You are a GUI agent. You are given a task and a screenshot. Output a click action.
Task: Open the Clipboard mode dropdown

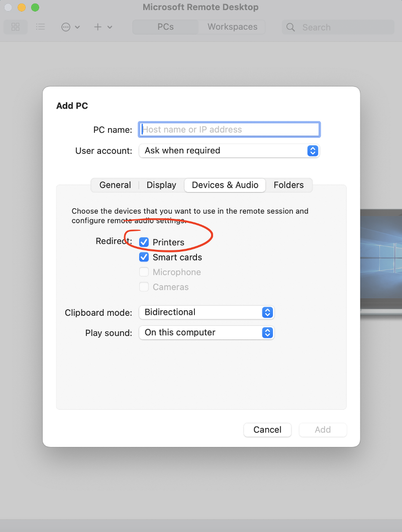tap(207, 312)
